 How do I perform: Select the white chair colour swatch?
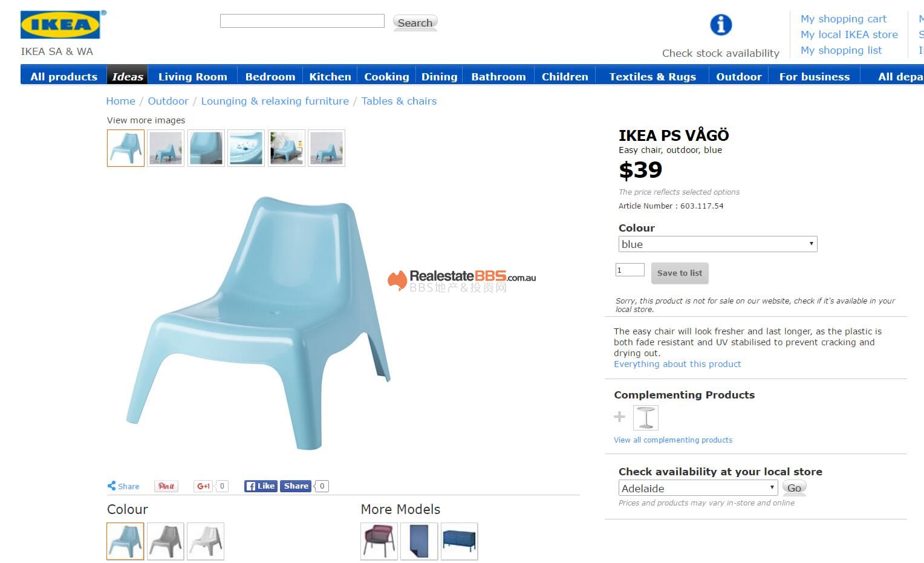coord(206,541)
